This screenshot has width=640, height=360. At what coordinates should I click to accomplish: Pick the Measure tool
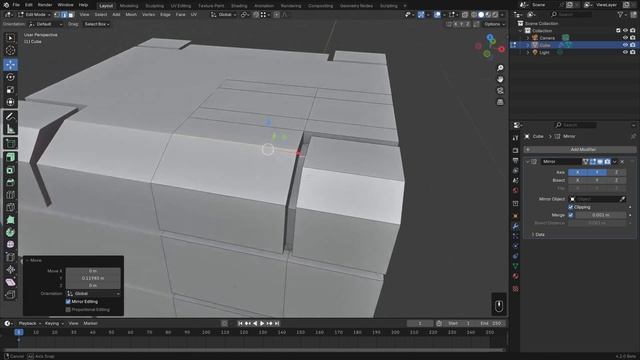[x=10, y=129]
